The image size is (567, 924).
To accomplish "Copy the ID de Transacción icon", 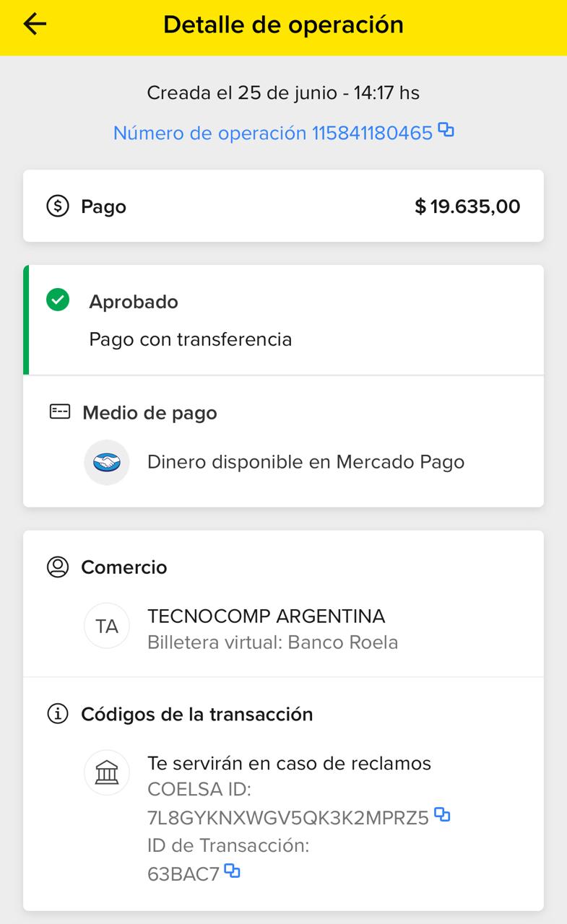I will click(x=232, y=871).
